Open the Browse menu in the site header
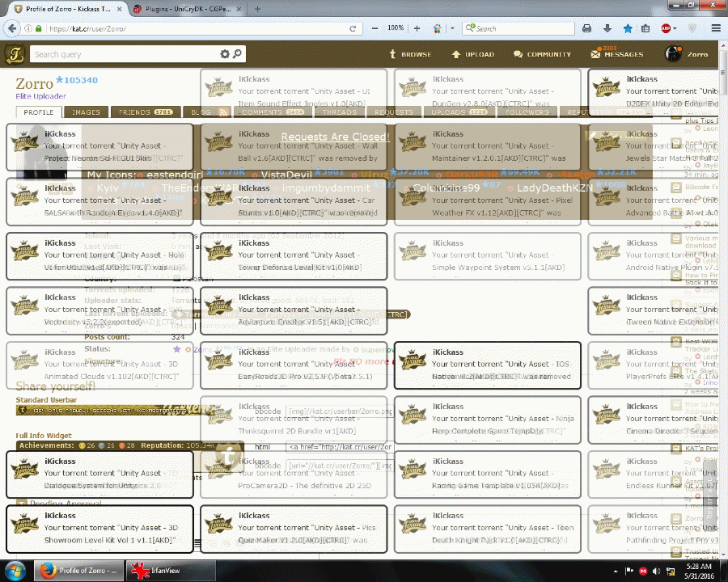This screenshot has width=728, height=582. point(410,54)
